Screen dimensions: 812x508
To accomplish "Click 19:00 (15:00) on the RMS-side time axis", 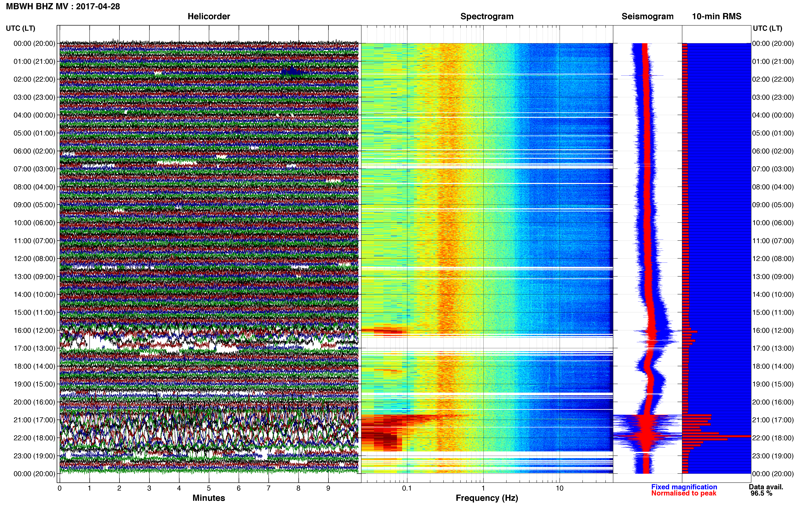I will point(773,384).
